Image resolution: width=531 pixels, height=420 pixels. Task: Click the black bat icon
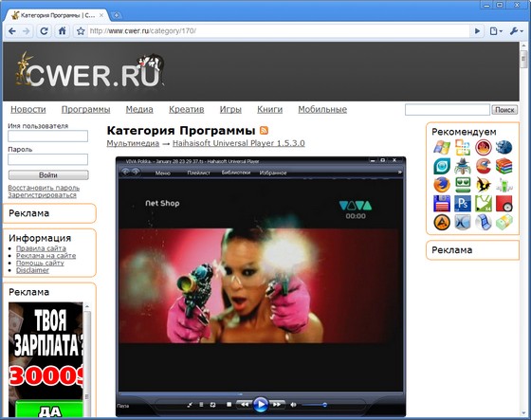(x=484, y=185)
